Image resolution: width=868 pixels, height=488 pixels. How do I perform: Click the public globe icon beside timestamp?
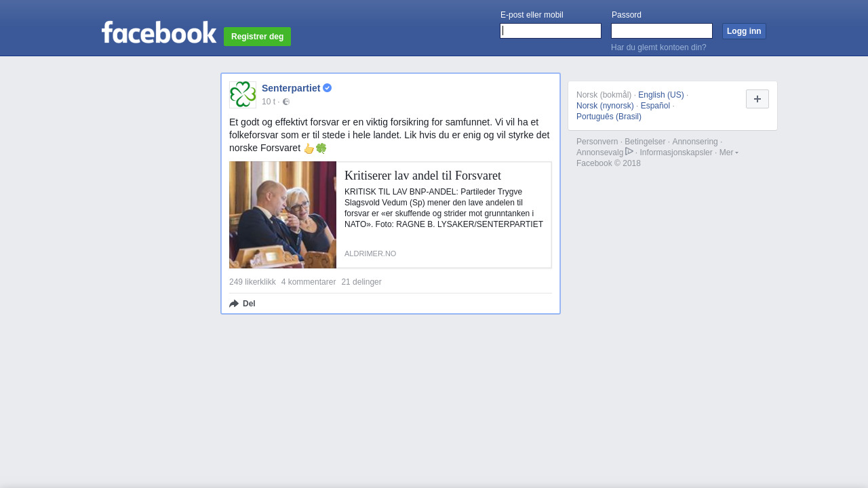coord(286,102)
